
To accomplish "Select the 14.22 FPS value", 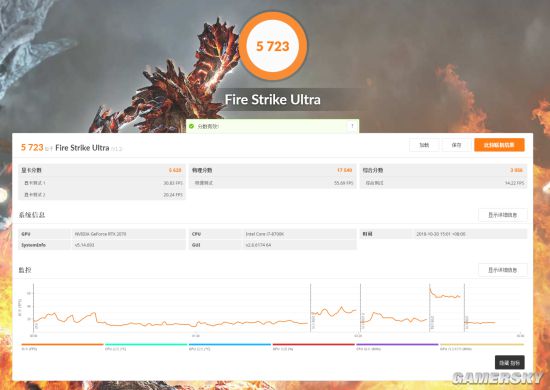I will point(515,183).
